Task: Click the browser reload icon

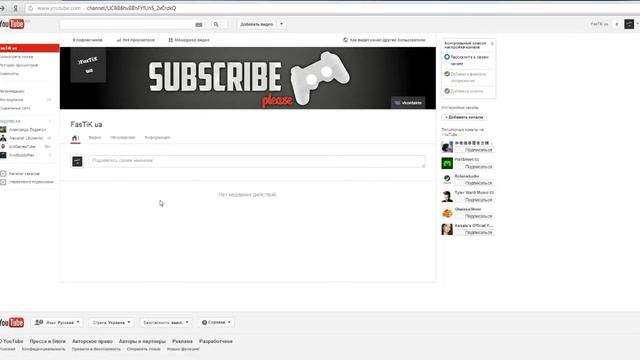Action: (x=30, y=8)
